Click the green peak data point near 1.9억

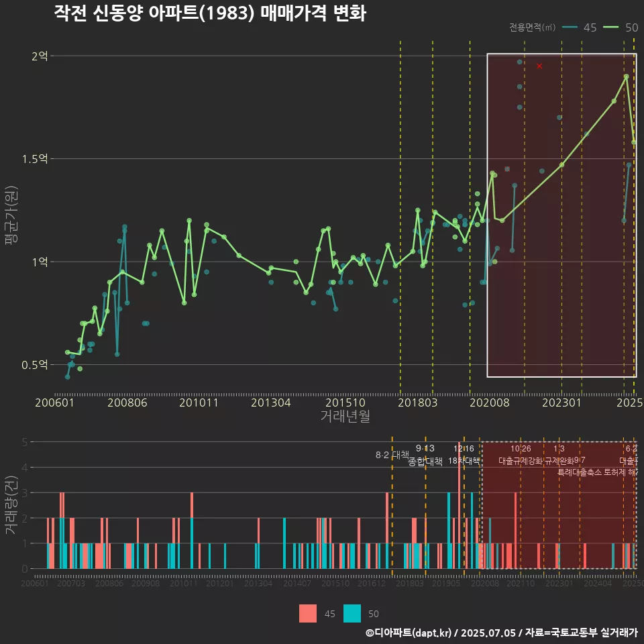[627, 76]
